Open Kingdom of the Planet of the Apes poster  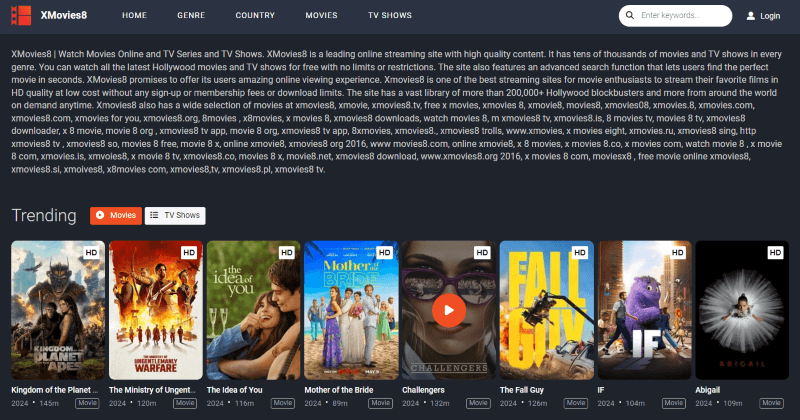click(x=58, y=310)
